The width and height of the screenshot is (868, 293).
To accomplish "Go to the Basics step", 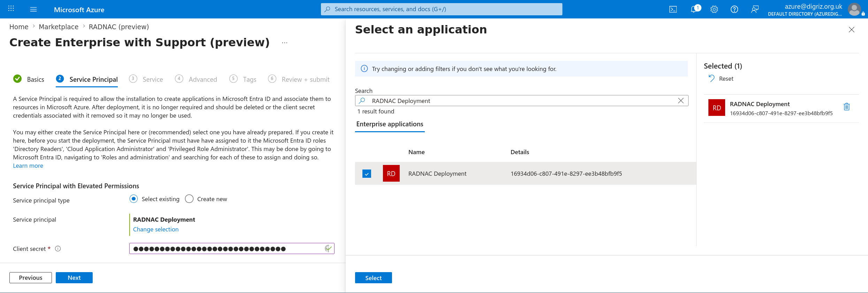I will coord(29,79).
